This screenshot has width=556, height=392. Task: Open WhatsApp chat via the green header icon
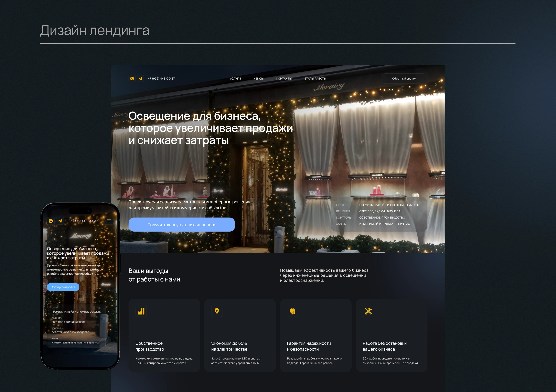(x=132, y=78)
